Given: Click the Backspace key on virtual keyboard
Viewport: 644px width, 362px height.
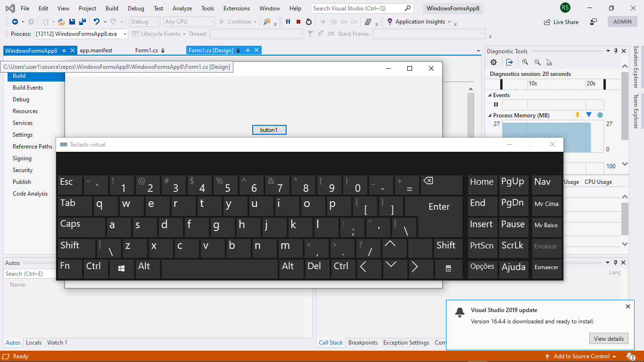Looking at the screenshot, I should (x=442, y=185).
